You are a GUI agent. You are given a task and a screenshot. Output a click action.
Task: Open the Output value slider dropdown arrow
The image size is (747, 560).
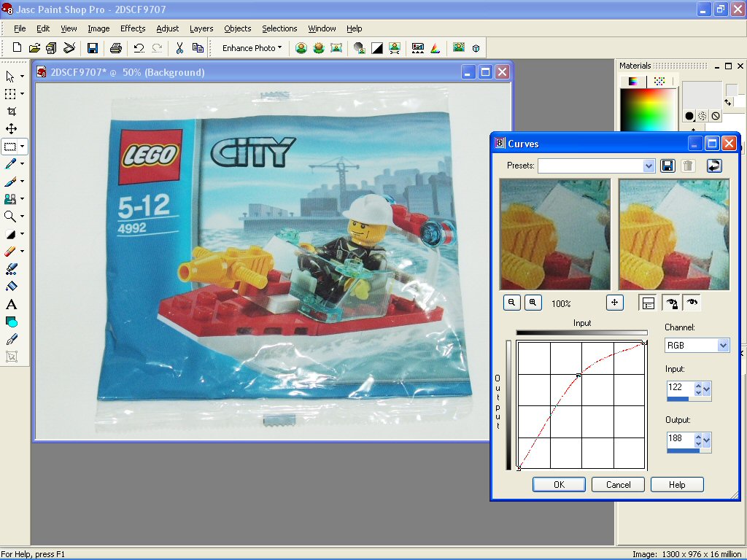(x=706, y=441)
